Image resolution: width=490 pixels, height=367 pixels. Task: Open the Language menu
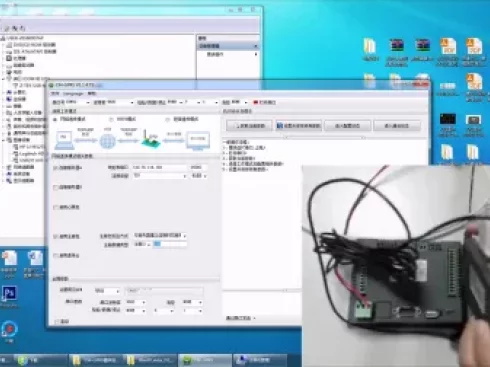pyautogui.click(x=73, y=94)
